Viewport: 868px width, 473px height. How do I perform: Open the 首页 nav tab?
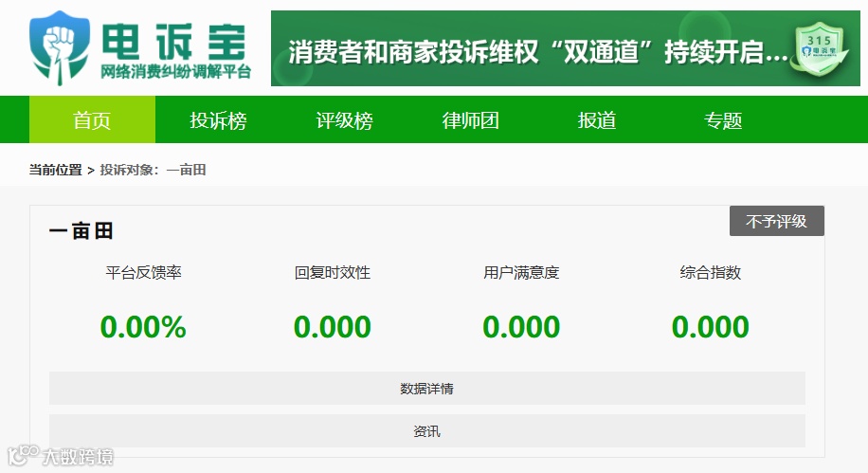93,119
